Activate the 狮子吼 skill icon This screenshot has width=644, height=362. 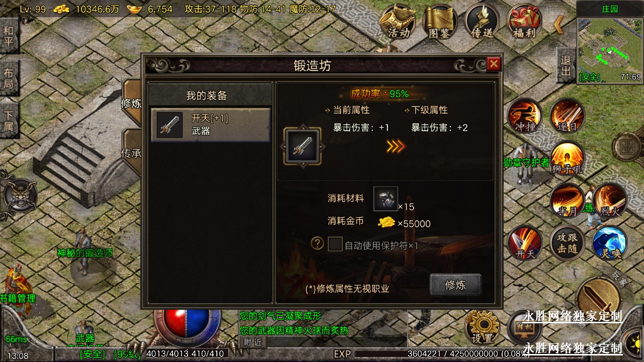(567, 158)
